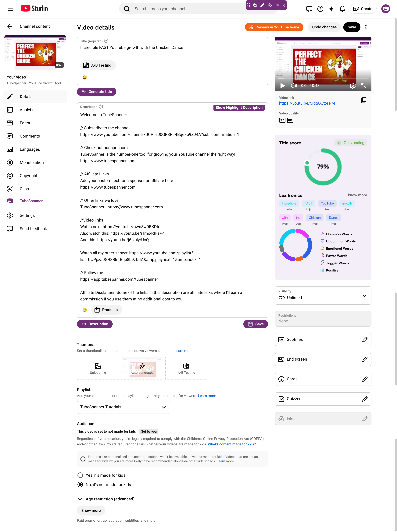The height and width of the screenshot is (532, 397).
Task: Edit Quizzes via pencil icon
Action: click(x=365, y=399)
